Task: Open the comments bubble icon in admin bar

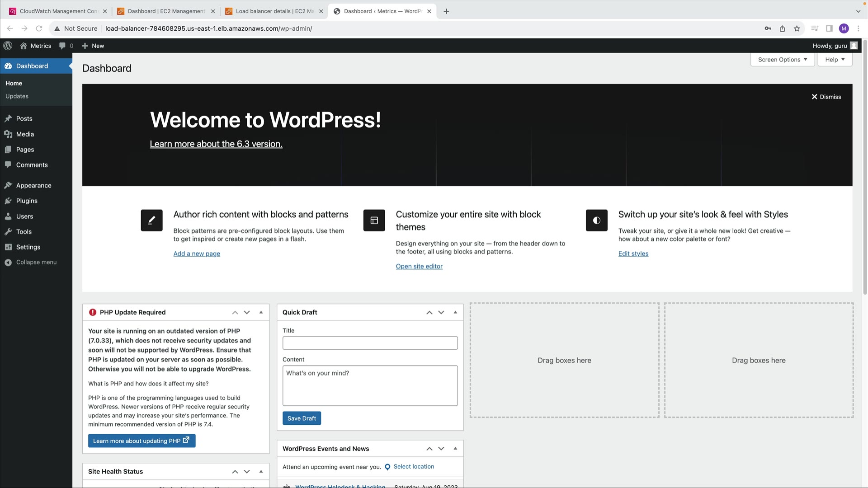Action: [x=62, y=46]
